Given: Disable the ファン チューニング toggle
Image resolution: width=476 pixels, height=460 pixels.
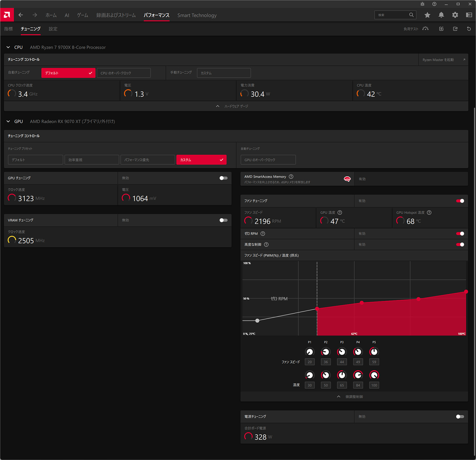Looking at the screenshot, I should pos(460,201).
